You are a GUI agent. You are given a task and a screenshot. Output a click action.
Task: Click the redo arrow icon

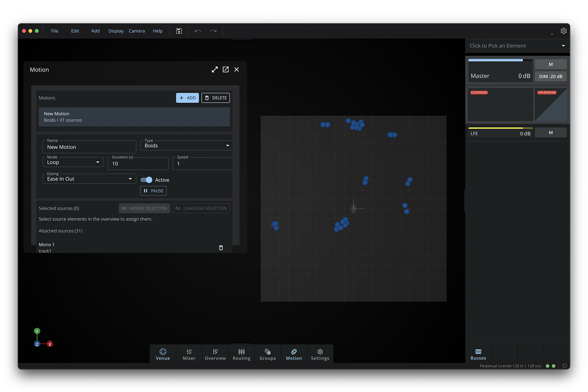213,31
